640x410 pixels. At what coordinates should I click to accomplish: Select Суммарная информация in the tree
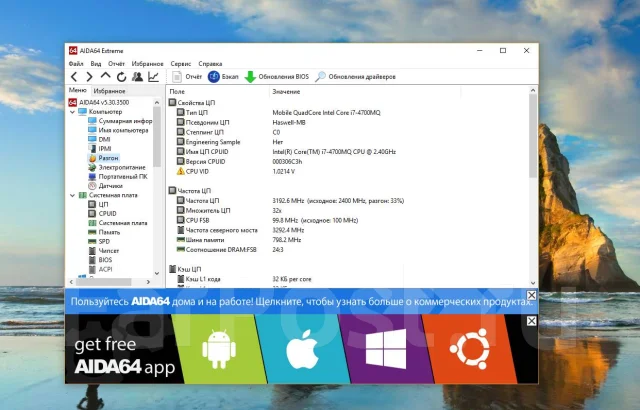(x=120, y=121)
